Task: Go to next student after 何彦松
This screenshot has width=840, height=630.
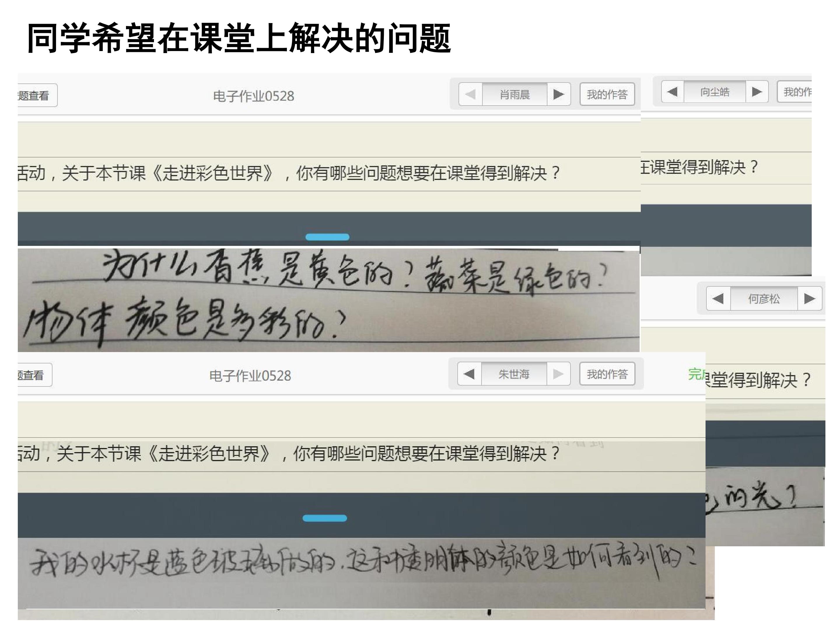Action: click(x=810, y=299)
